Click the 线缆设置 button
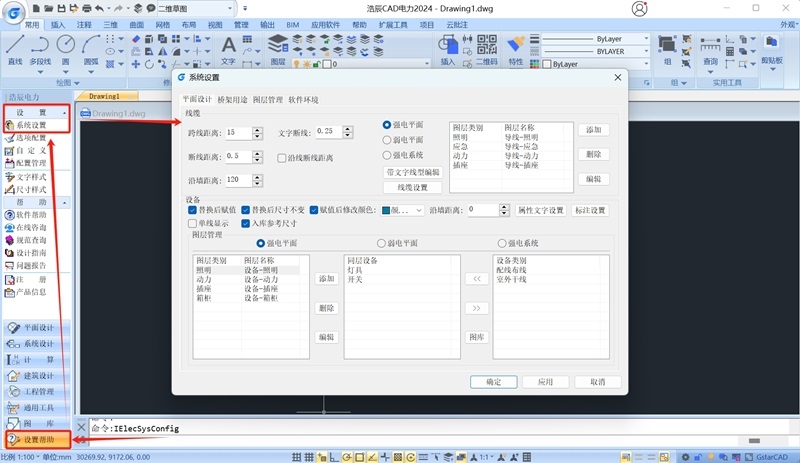800x463 pixels. pyautogui.click(x=412, y=187)
